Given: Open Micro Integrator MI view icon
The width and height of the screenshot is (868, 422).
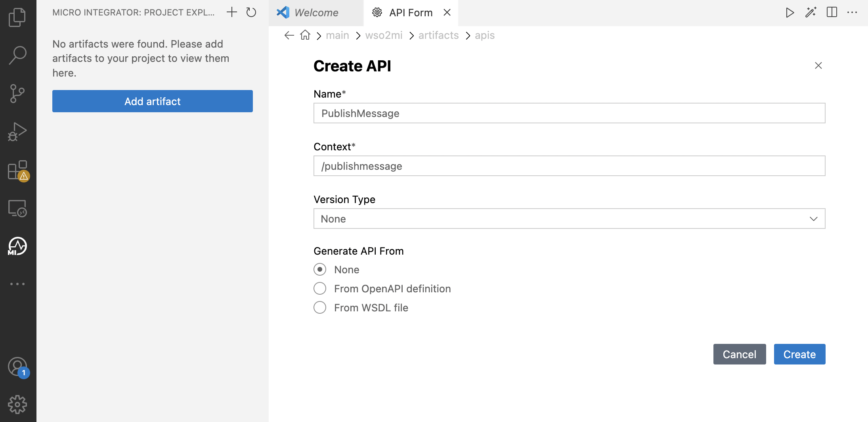Looking at the screenshot, I should click(17, 246).
